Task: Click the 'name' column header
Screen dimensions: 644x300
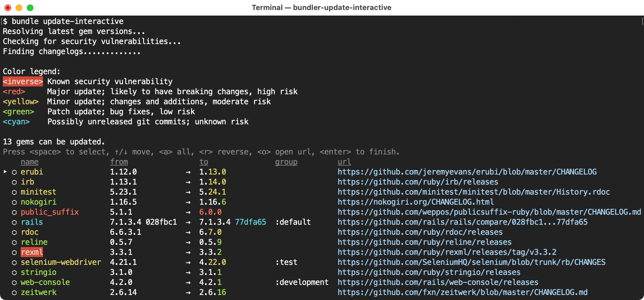Action: [x=30, y=162]
